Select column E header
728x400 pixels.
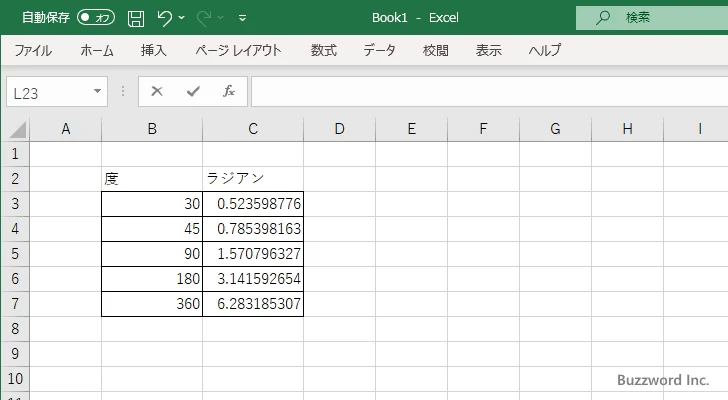click(411, 129)
